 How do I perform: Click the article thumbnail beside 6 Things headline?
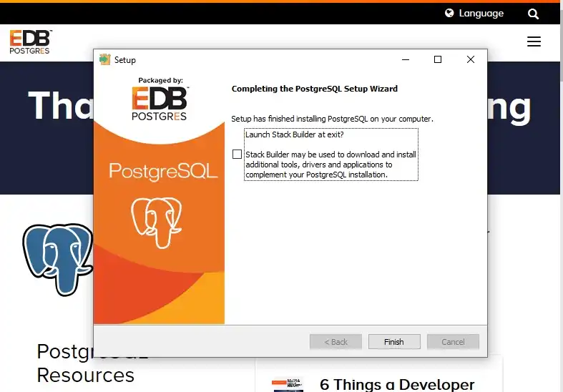click(x=288, y=385)
